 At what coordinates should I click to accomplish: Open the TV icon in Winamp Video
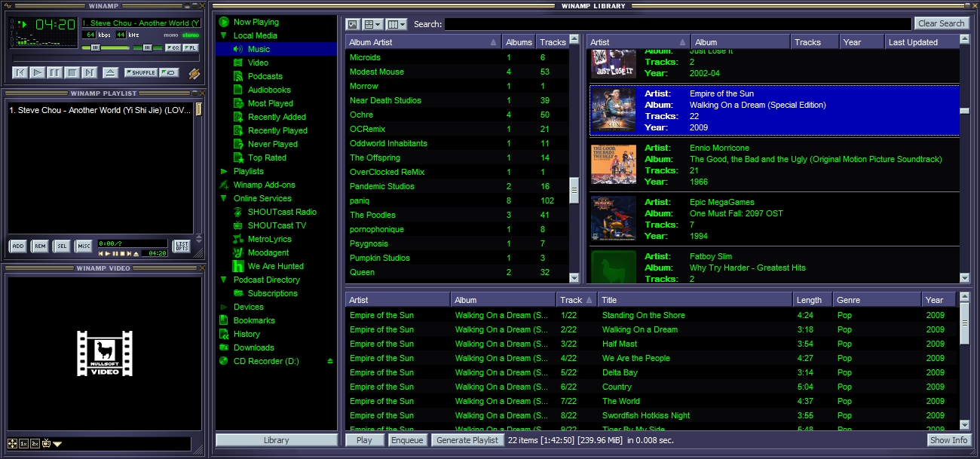pyautogui.click(x=45, y=444)
